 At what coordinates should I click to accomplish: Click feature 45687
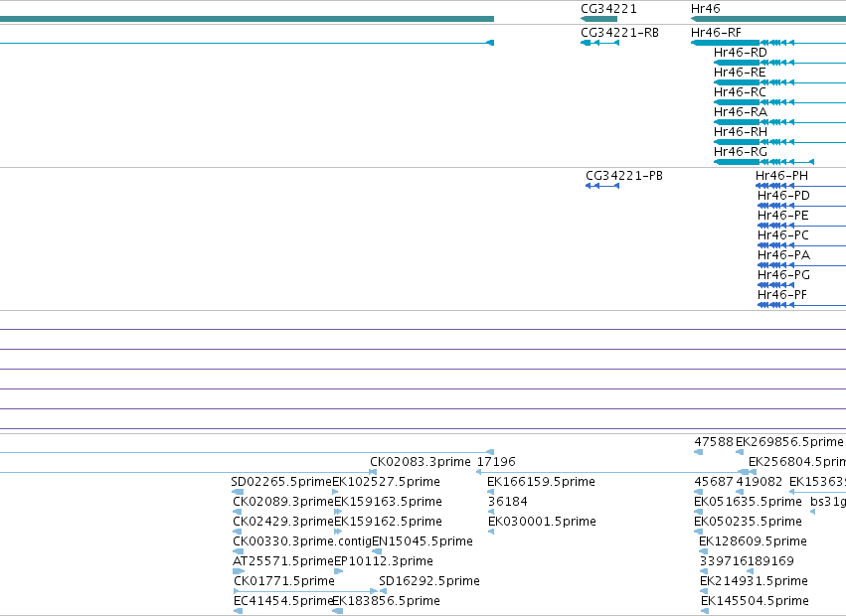pyautogui.click(x=713, y=482)
